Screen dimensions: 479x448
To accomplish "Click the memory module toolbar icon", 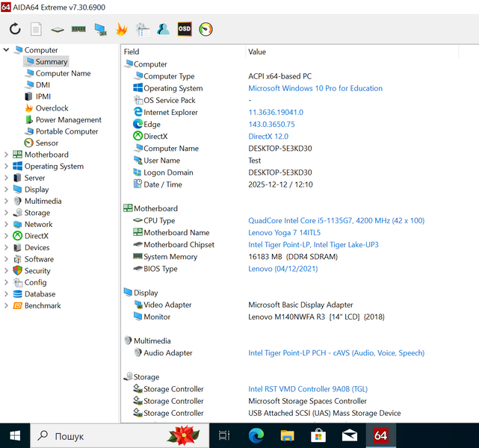I will (78, 29).
